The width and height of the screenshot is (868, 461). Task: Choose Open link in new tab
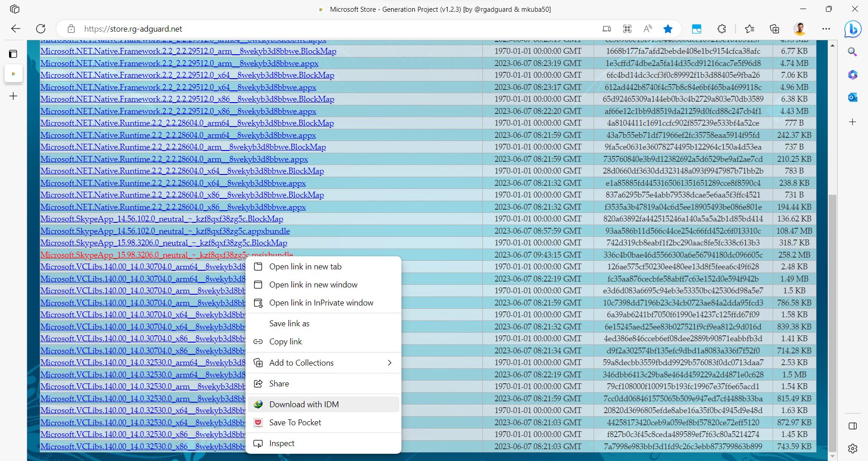(324, 267)
